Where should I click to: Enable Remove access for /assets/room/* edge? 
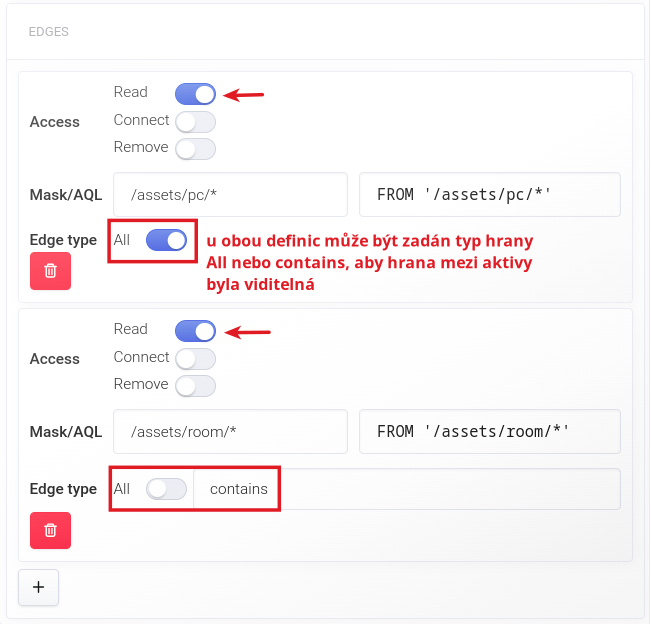point(195,386)
